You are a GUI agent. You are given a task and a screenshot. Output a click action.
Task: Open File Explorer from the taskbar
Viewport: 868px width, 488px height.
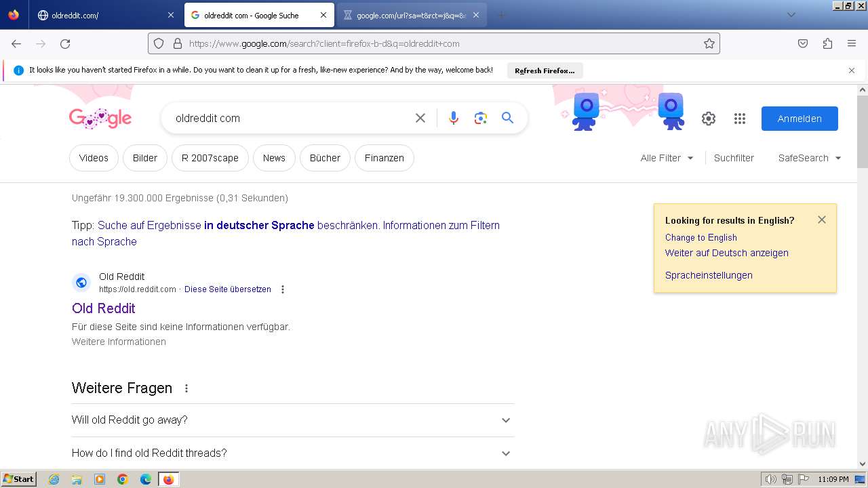coord(77,479)
